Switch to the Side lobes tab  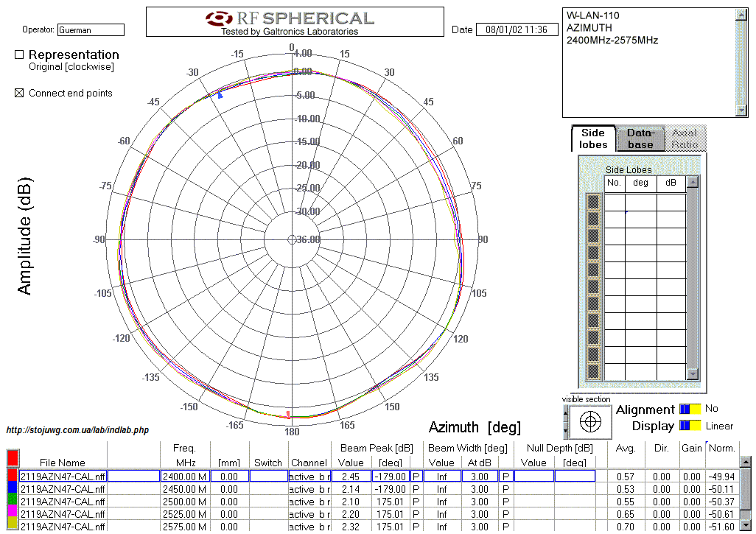(593, 138)
